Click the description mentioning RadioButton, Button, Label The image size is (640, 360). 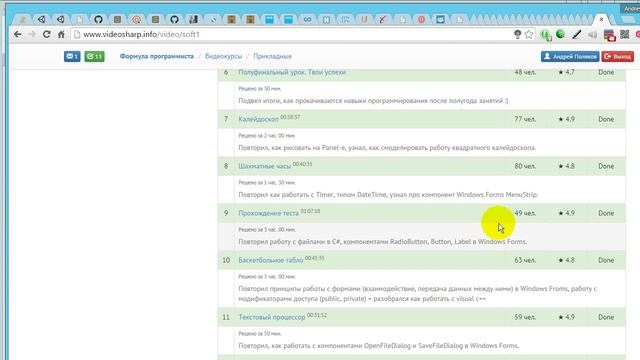pyautogui.click(x=382, y=242)
